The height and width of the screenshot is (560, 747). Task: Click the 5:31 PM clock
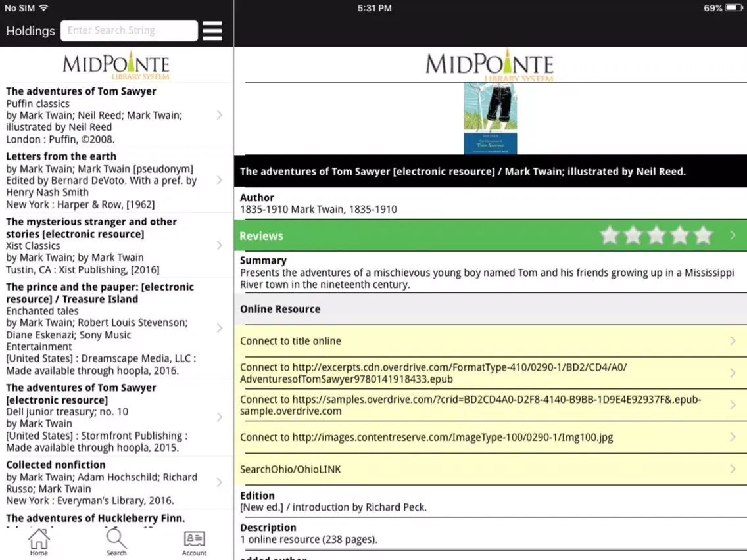coord(374,8)
